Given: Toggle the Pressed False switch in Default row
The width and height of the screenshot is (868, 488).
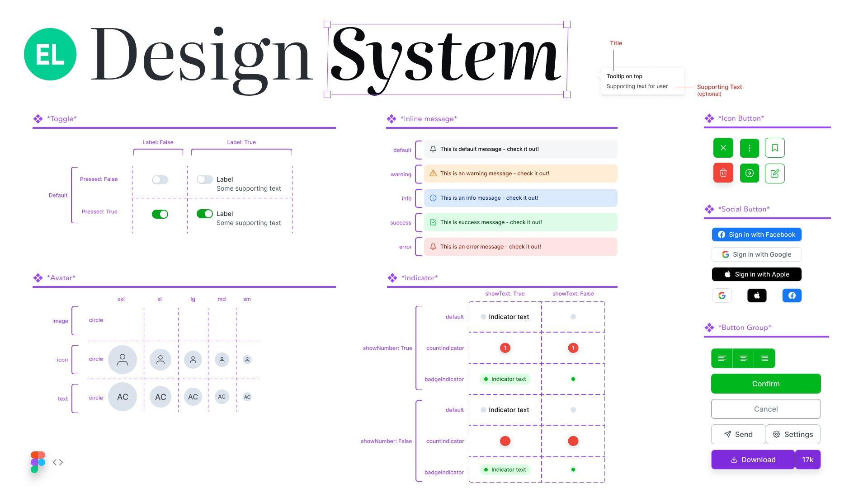Looking at the screenshot, I should [159, 179].
